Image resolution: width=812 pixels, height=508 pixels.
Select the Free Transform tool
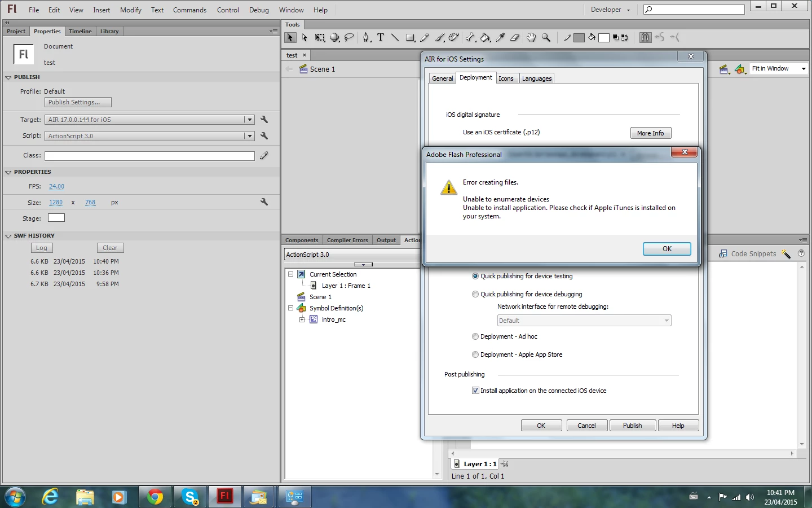[x=320, y=38]
